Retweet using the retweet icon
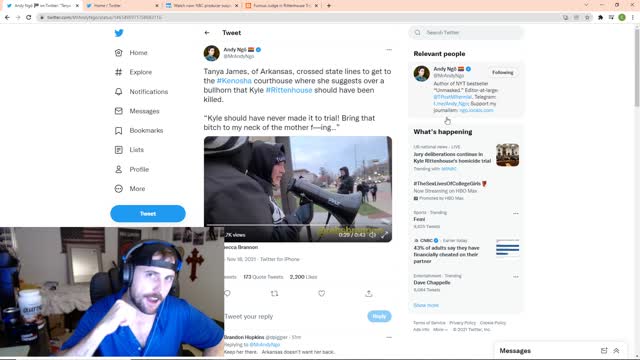Viewport: 640px width, 360px height. point(274,293)
